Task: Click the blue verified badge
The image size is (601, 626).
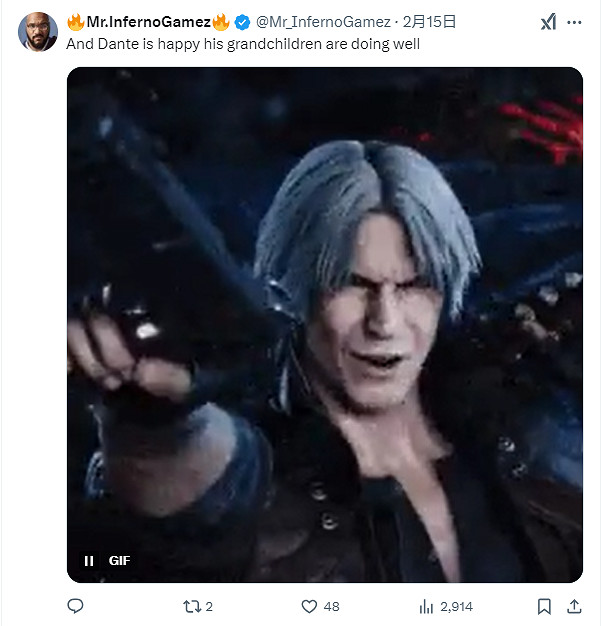Action: click(243, 21)
